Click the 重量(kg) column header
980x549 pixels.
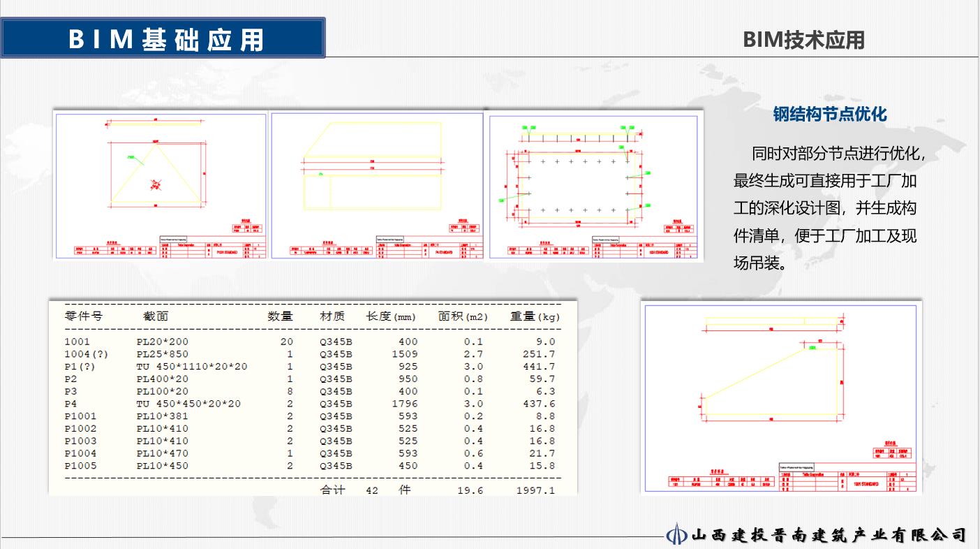(535, 316)
